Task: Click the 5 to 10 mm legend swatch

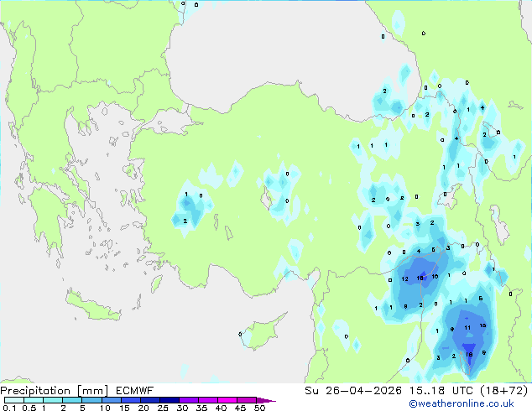Action: tap(91, 400)
